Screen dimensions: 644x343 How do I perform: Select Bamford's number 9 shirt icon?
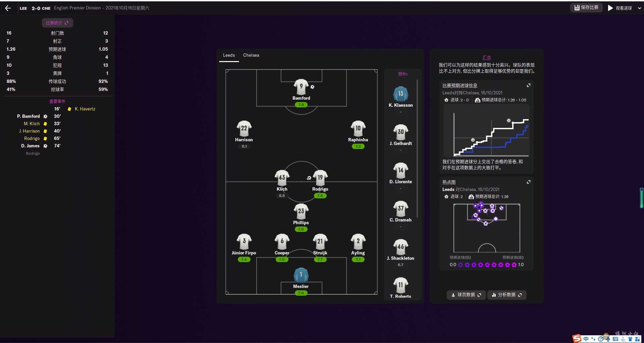coord(301,87)
